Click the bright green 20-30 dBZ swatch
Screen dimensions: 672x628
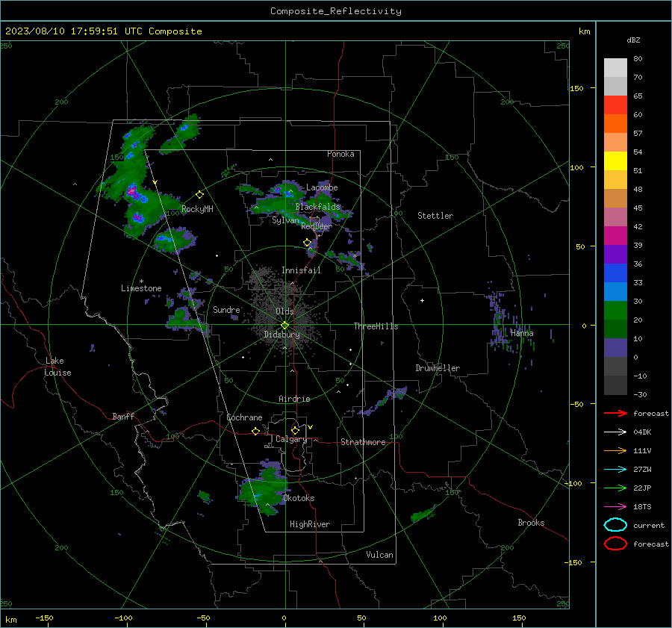615,311
